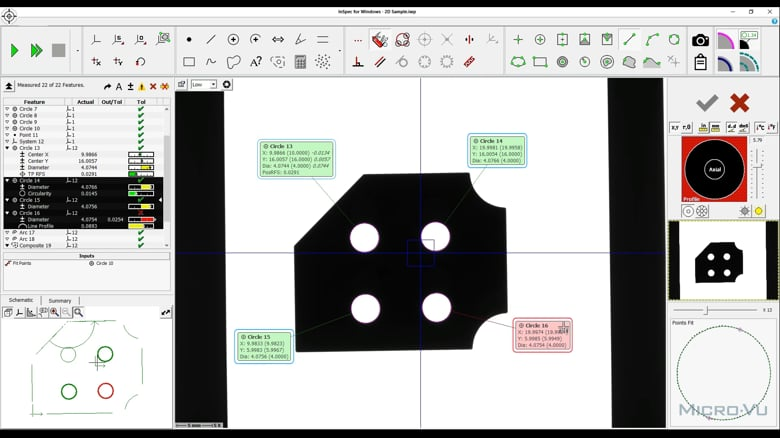Collapse the Circle 13 tree node
Viewport: 780px width, 438px height.
(x=7, y=148)
